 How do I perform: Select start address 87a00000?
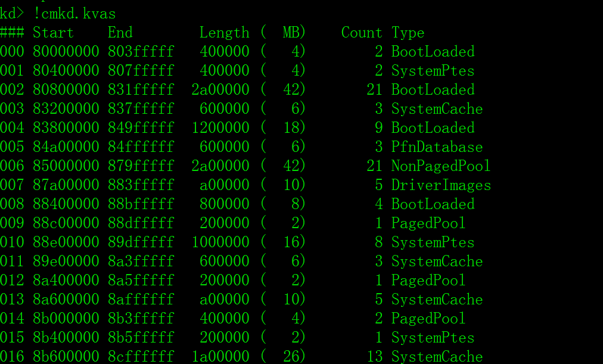tap(66, 185)
